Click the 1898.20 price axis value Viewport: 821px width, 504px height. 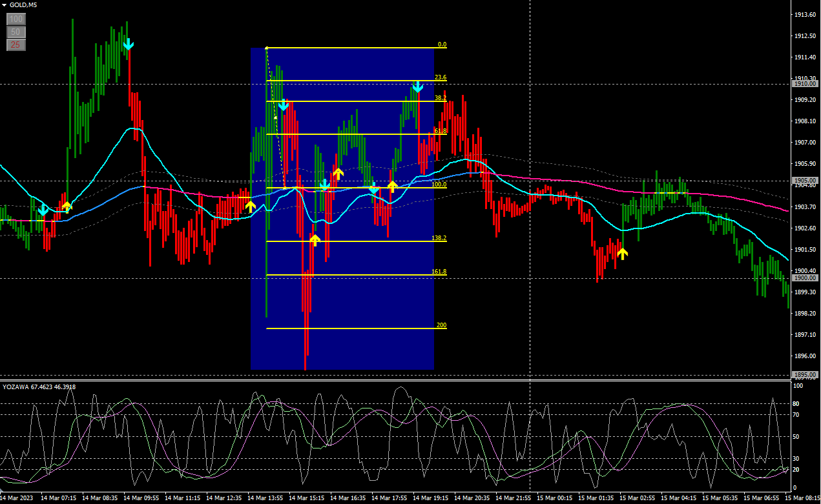pyautogui.click(x=805, y=313)
